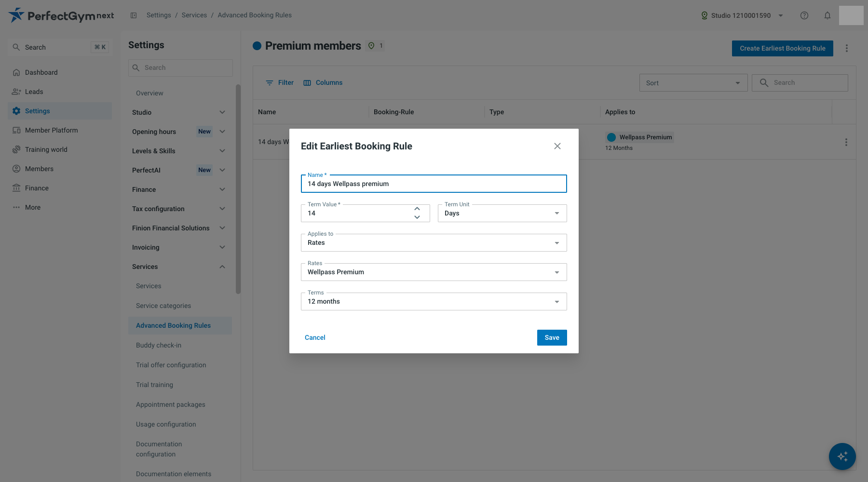Open notifications bell icon

point(827,15)
